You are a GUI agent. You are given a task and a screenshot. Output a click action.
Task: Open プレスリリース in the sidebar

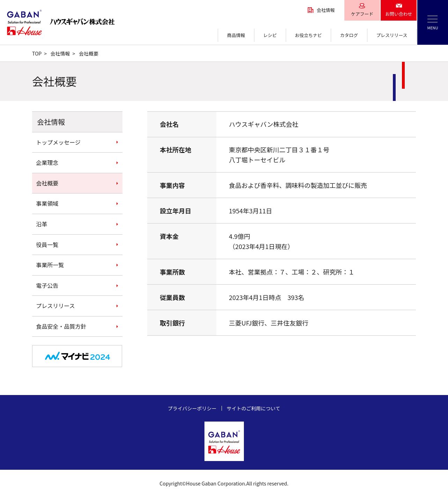77,306
